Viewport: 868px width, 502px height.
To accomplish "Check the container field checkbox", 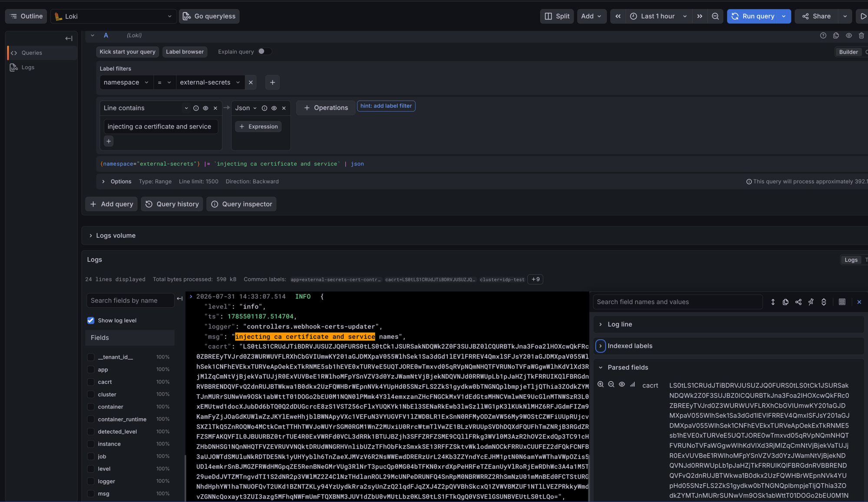I will pos(91,406).
